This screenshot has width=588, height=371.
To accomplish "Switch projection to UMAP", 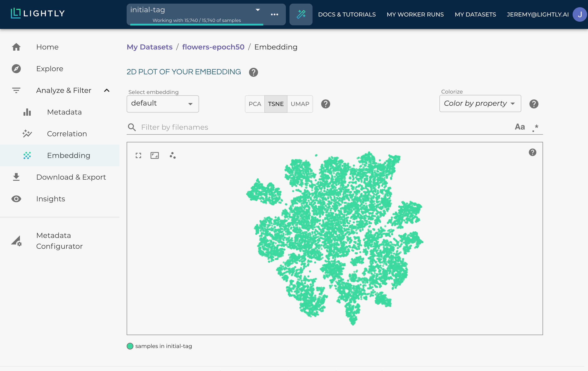I will pyautogui.click(x=300, y=104).
